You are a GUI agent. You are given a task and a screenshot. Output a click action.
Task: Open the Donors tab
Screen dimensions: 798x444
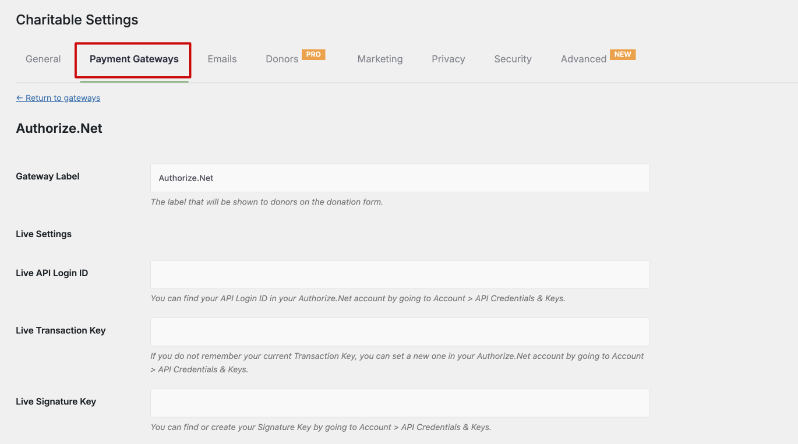281,59
